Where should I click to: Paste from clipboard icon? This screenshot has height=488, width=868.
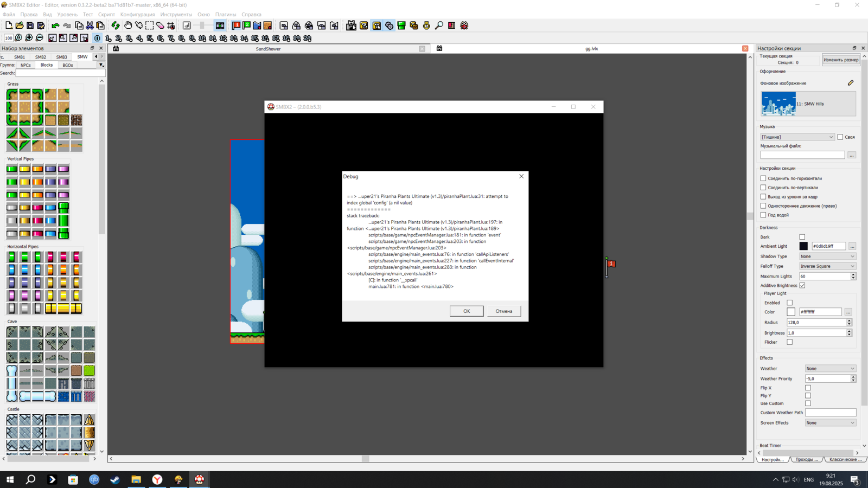click(x=100, y=25)
